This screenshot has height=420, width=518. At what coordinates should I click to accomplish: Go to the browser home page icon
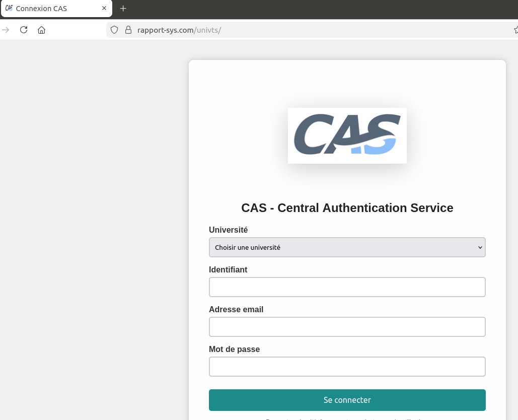[41, 30]
